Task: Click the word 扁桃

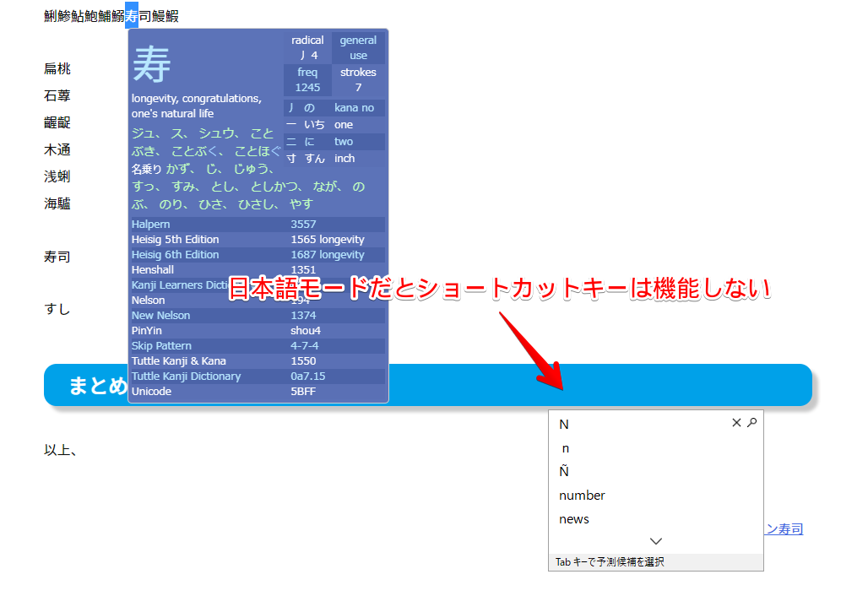Action: [x=57, y=68]
